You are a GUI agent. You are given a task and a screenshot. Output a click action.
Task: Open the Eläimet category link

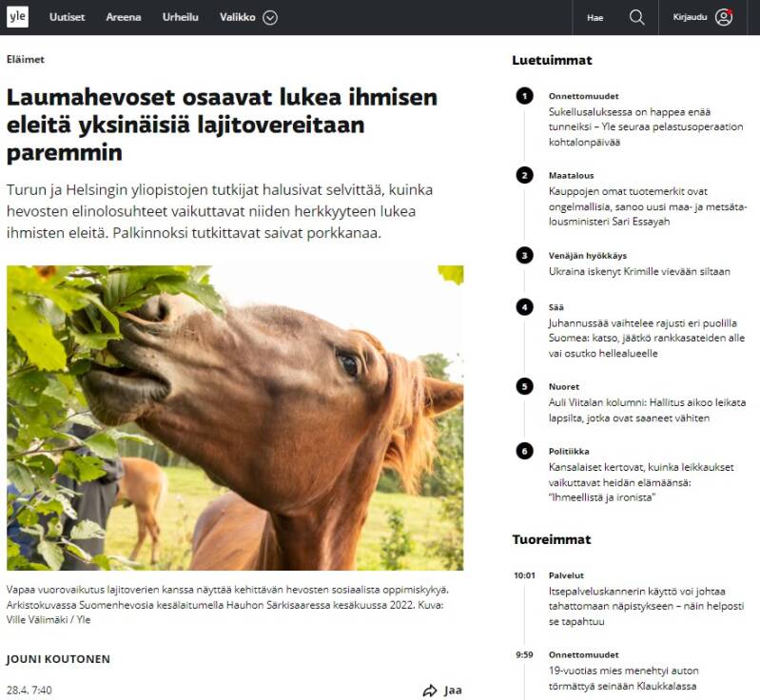pyautogui.click(x=25, y=59)
